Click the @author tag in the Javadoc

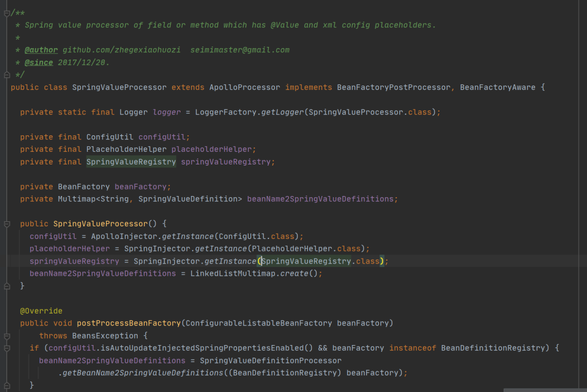tap(41, 50)
